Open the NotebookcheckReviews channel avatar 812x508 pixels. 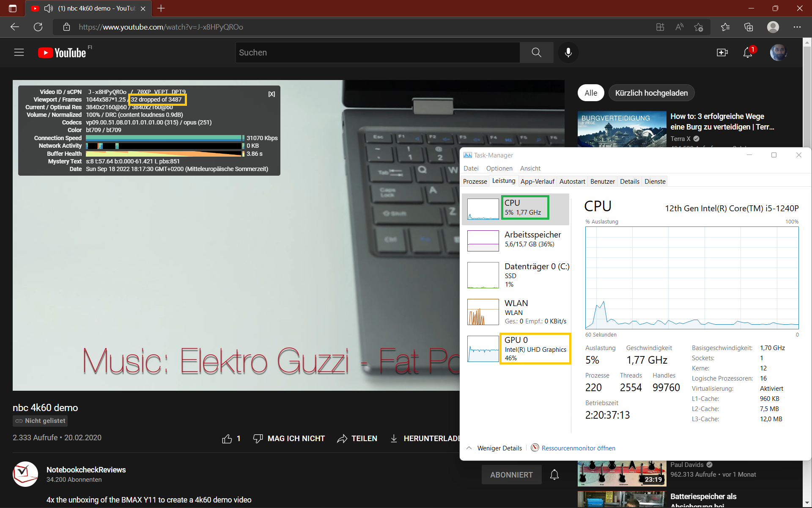25,474
